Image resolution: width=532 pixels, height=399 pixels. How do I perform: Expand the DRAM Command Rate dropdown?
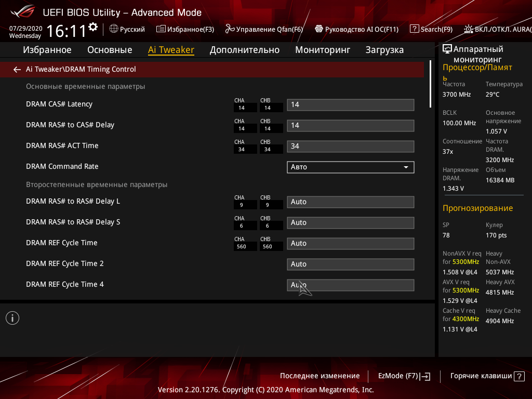tap(351, 167)
